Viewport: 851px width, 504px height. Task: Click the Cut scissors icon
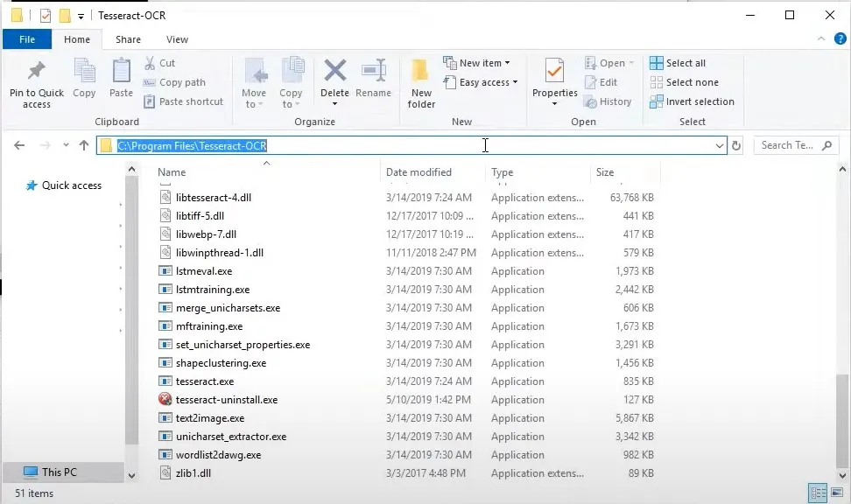tap(150, 63)
